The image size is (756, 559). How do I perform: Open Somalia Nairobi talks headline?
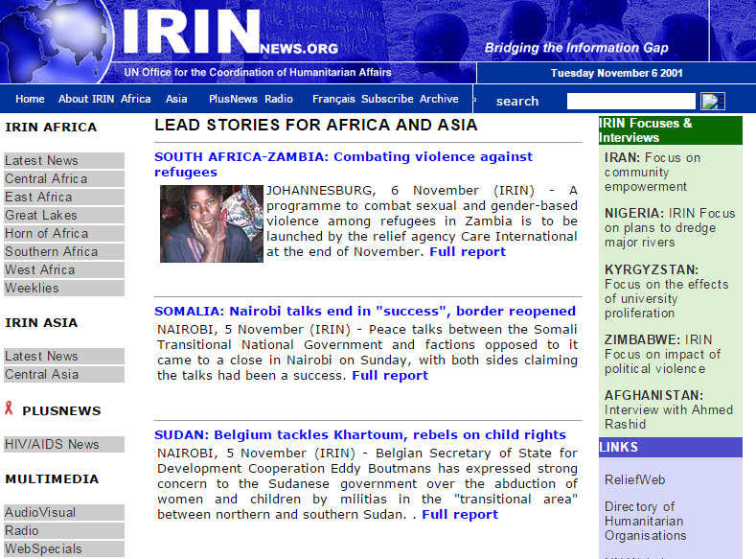click(x=365, y=311)
